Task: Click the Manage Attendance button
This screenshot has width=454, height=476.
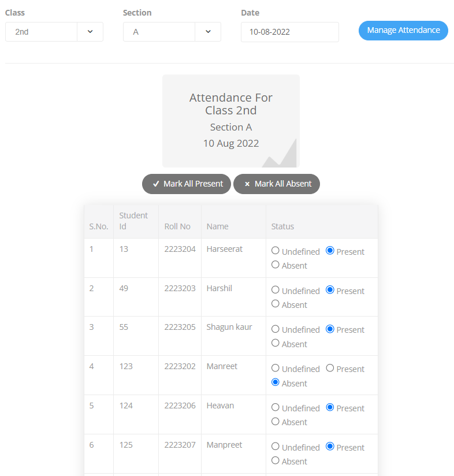Action: [403, 31]
